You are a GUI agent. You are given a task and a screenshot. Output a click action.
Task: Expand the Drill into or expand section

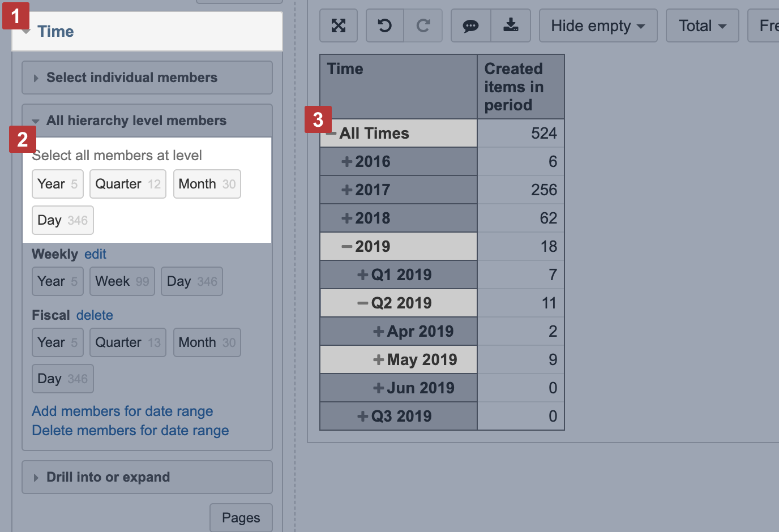108,477
